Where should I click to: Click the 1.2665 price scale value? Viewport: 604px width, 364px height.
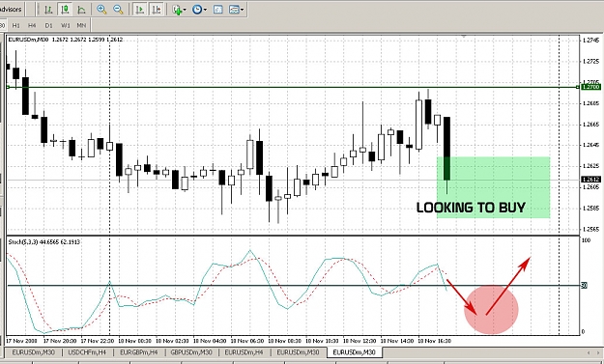click(x=590, y=124)
